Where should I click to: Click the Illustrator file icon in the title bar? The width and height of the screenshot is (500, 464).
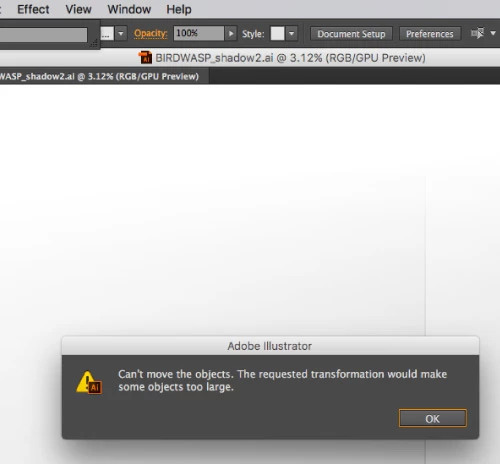tap(145, 57)
